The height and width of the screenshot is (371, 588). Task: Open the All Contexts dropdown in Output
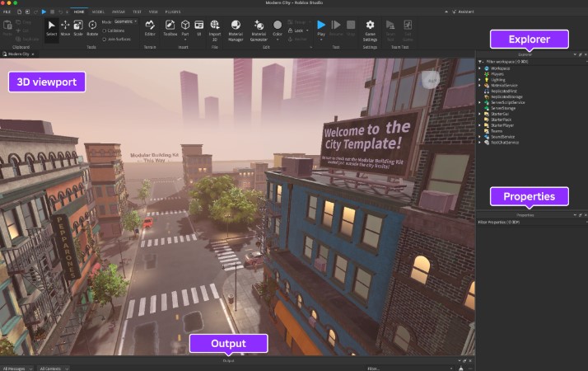54,369
